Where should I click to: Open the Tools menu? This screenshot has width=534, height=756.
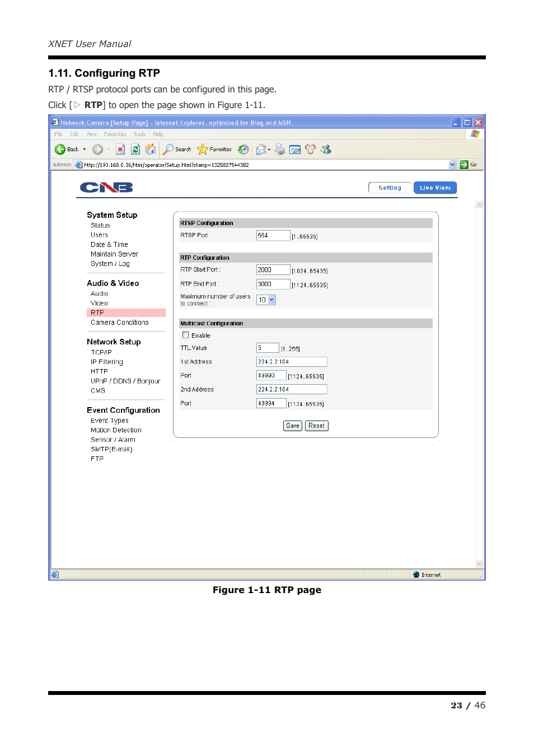(x=139, y=134)
